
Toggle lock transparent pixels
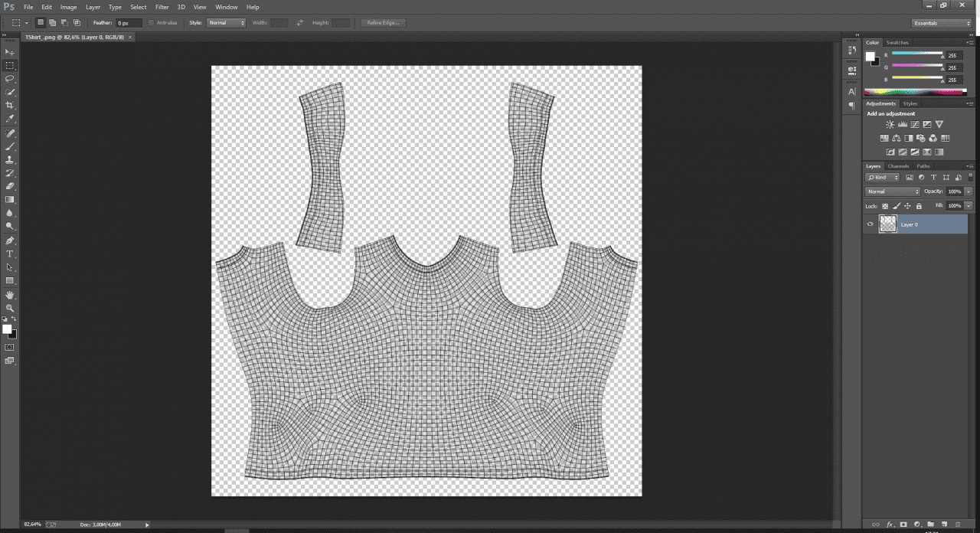click(x=885, y=207)
